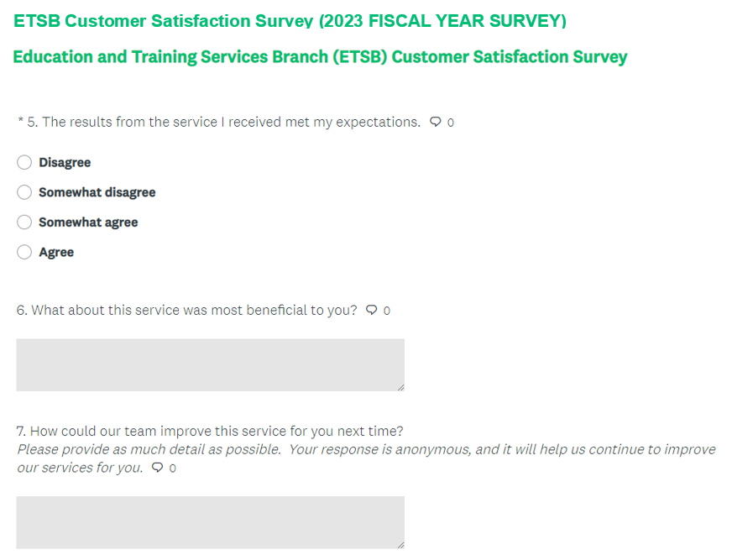Choose the "Somewhat disagree" radio option
Image resolution: width=732 pixels, height=560 pixels.
[x=24, y=192]
